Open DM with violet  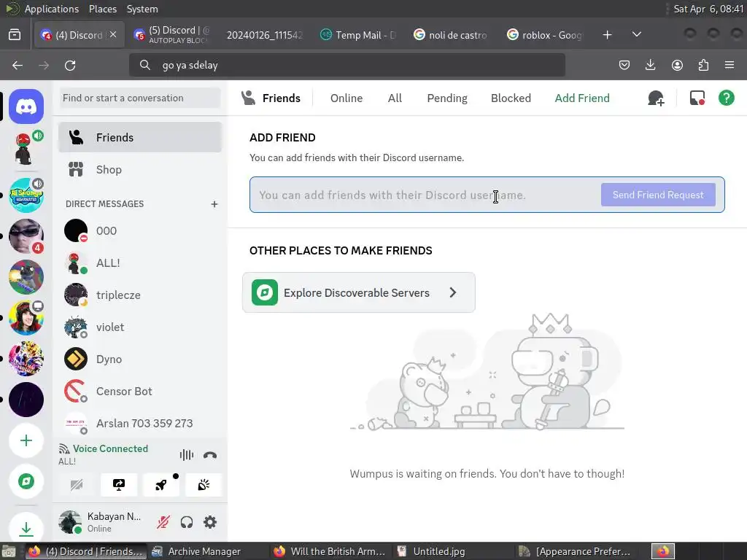point(140,327)
